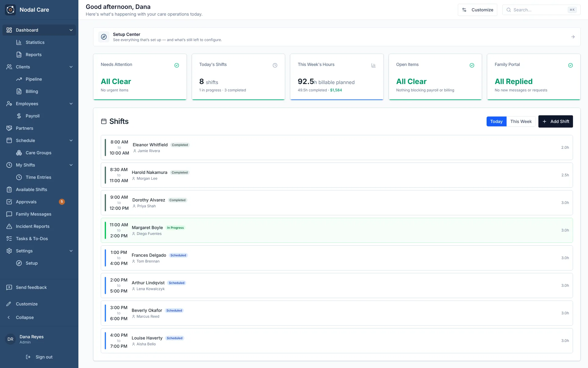The width and height of the screenshot is (588, 368).
Task: Click the Approvals checkbox icon
Action: [x=9, y=202]
